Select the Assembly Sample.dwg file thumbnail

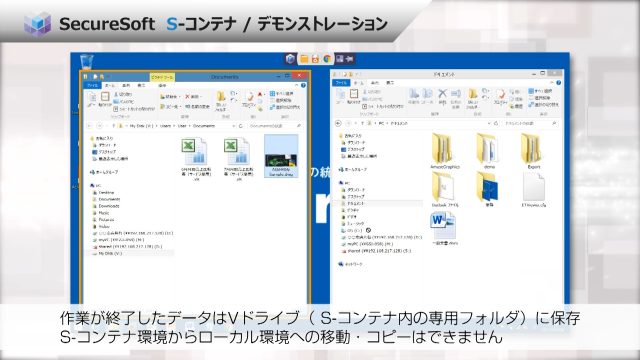(x=281, y=156)
